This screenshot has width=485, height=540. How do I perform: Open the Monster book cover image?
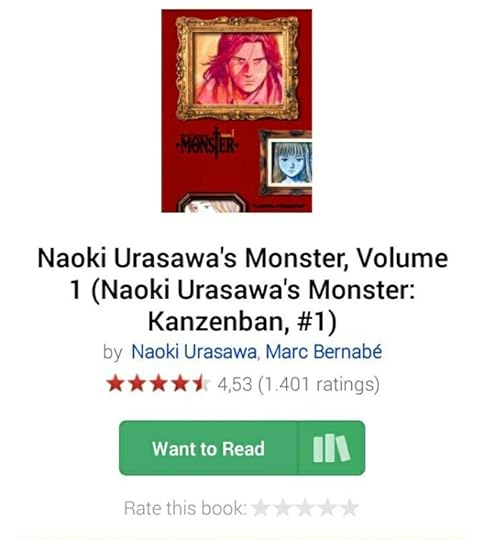(237, 111)
